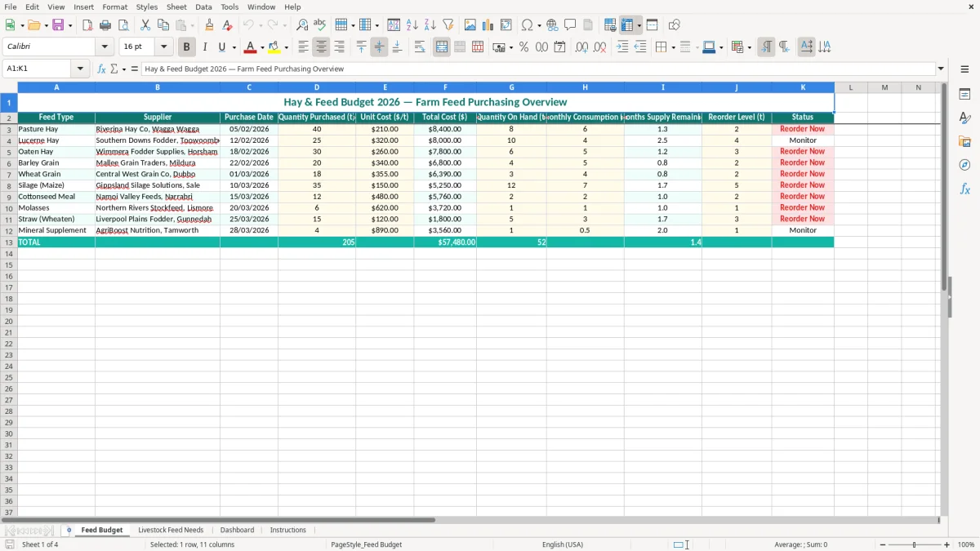Image resolution: width=980 pixels, height=551 pixels.
Task: Toggle Align Right
Action: [x=339, y=47]
